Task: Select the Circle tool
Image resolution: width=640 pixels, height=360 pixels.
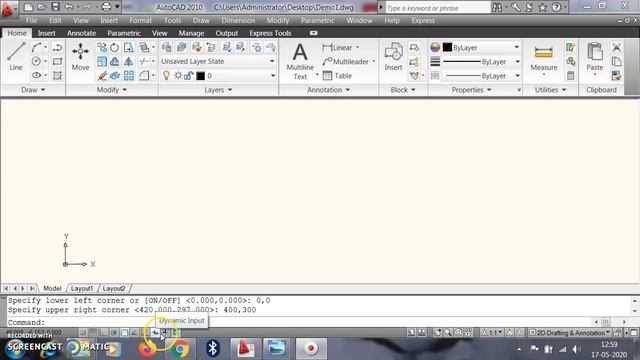Action: [x=36, y=62]
